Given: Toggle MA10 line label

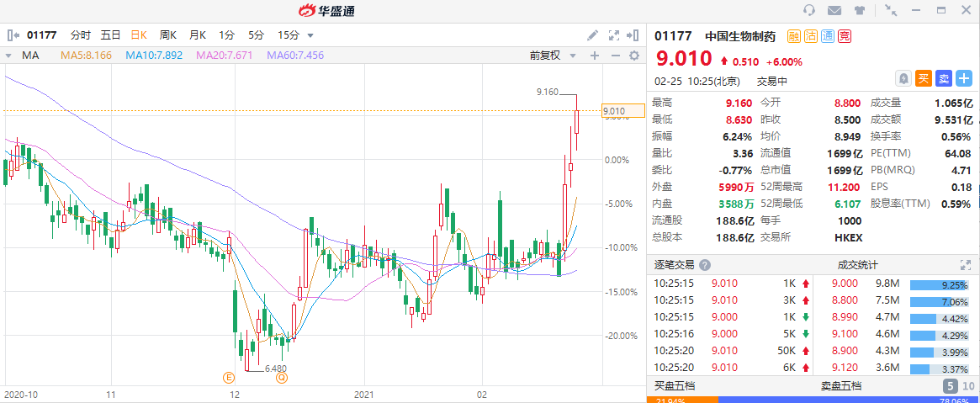Looking at the screenshot, I should 154,55.
